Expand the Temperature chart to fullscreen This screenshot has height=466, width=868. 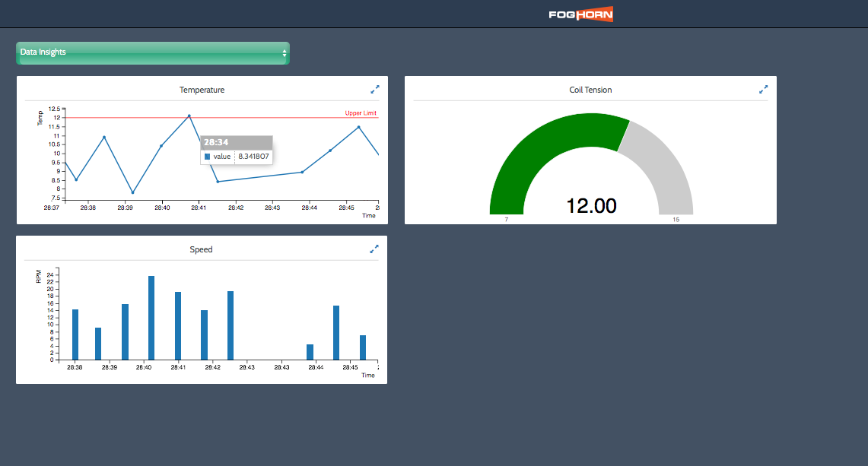click(374, 90)
